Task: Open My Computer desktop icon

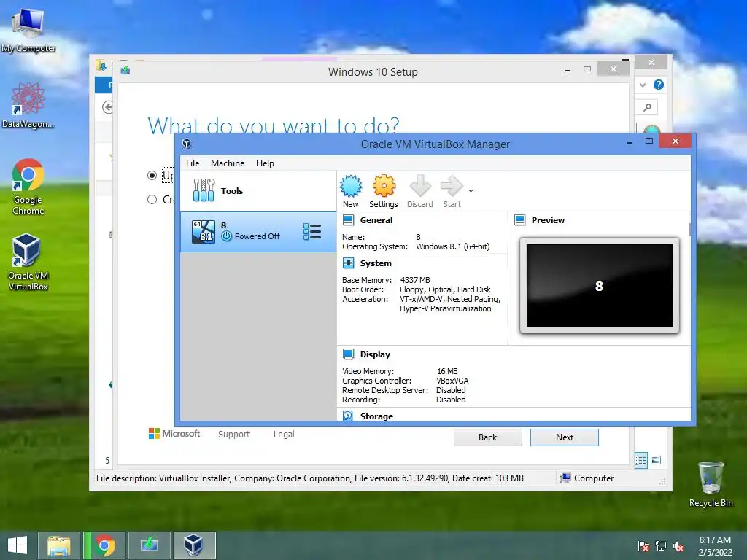Action: 28,31
